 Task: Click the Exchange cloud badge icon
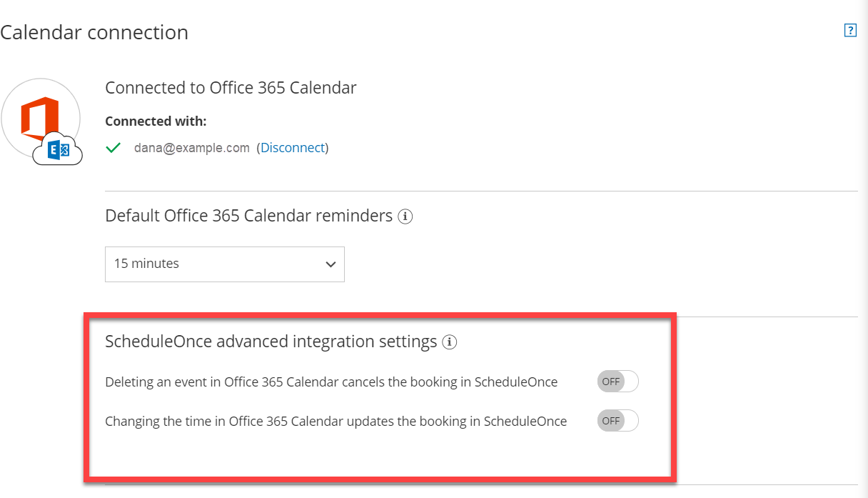point(58,149)
